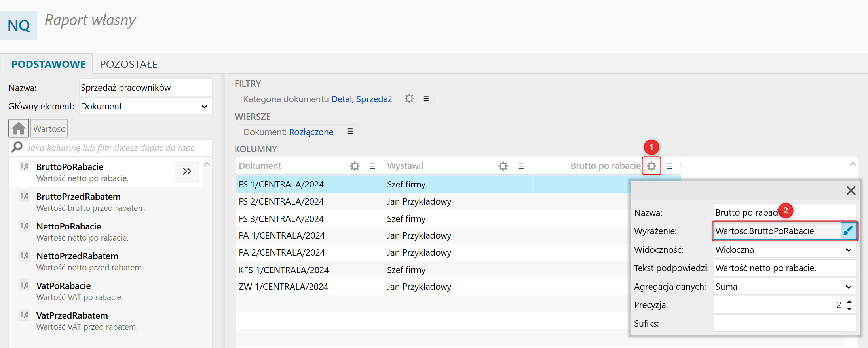
Task: Increase the Precyzja value with up arrow
Action: [x=849, y=302]
